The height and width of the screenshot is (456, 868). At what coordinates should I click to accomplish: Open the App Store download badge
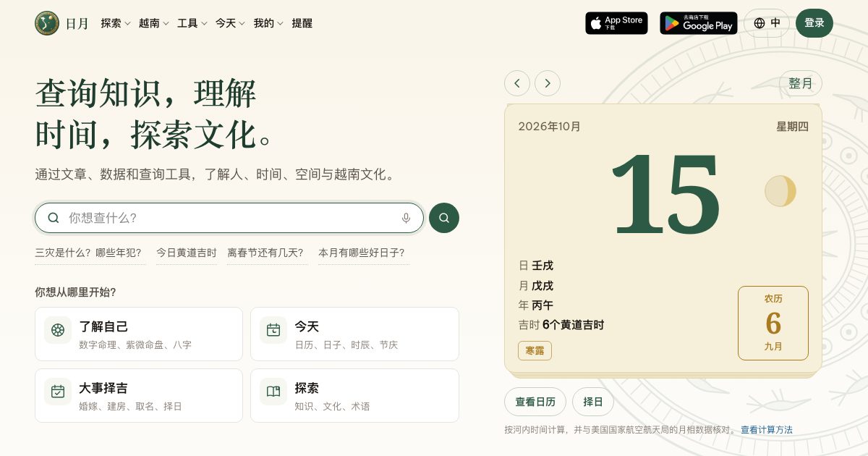click(616, 23)
